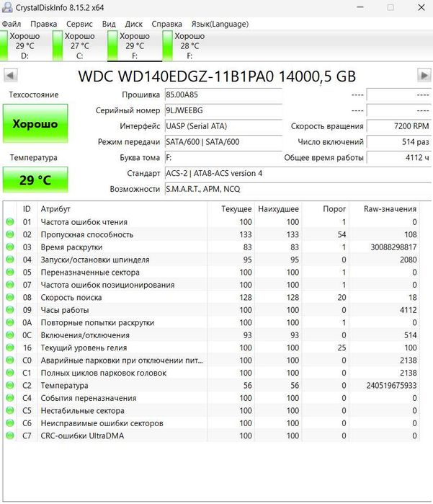Click status dot for attribute C0 row
The image size is (433, 504).
pyautogui.click(x=10, y=360)
